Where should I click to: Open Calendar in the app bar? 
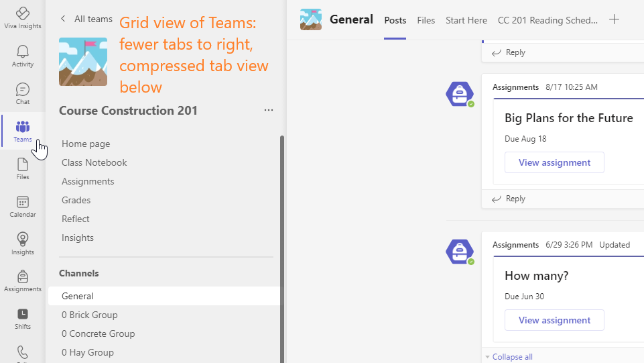coord(23,207)
